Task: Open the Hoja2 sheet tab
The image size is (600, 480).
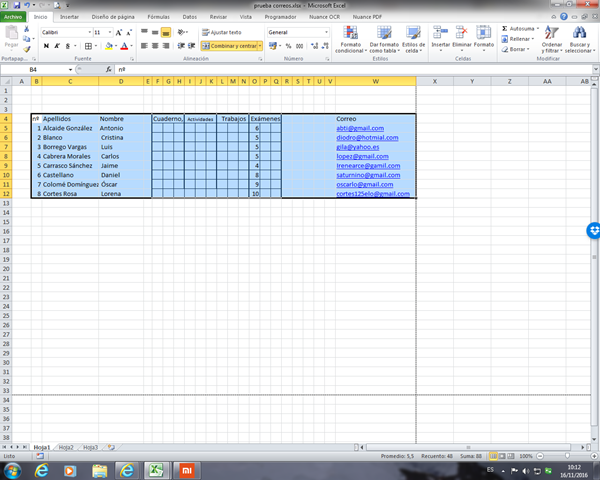Action: pyautogui.click(x=66, y=446)
